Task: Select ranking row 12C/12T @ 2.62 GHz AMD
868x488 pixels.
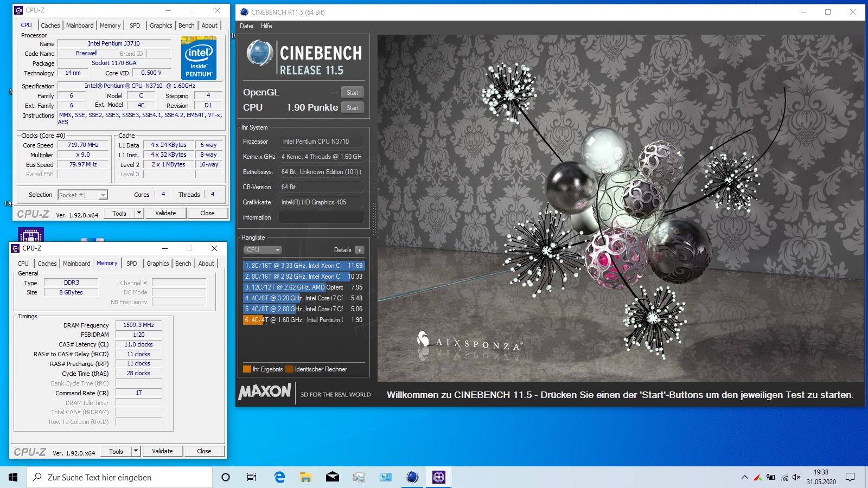Action: 304,287
